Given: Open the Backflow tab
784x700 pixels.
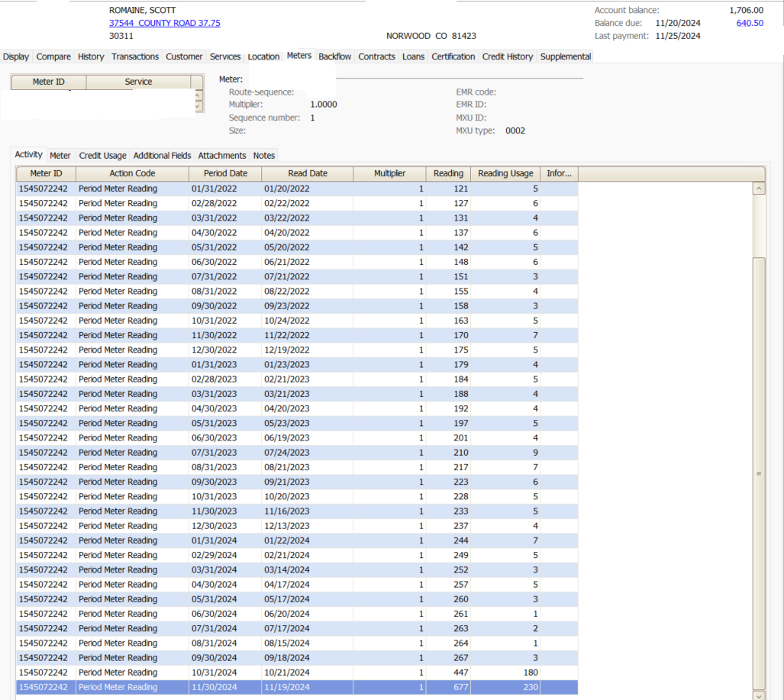Looking at the screenshot, I should (334, 56).
